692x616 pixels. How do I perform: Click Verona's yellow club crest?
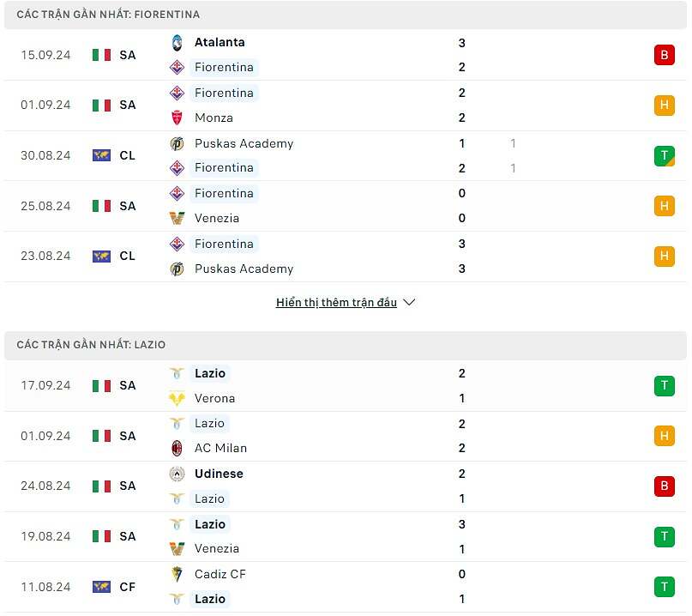click(178, 398)
